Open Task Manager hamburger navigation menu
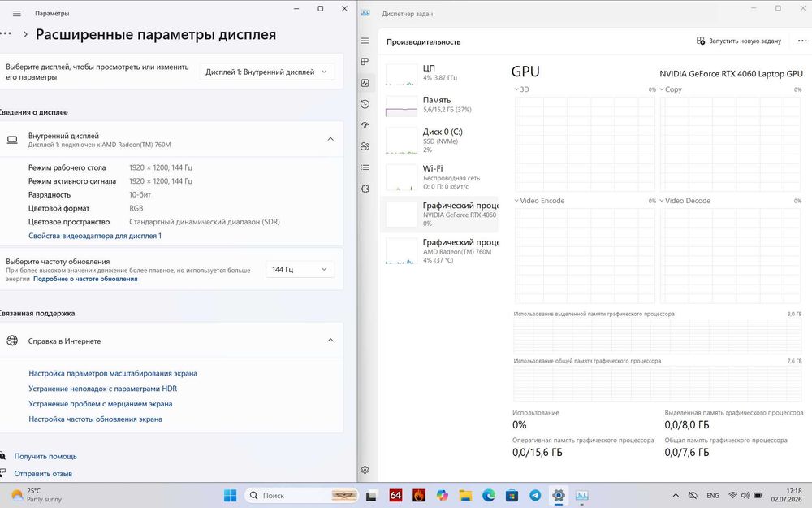Image resolution: width=812 pixels, height=508 pixels. point(365,41)
